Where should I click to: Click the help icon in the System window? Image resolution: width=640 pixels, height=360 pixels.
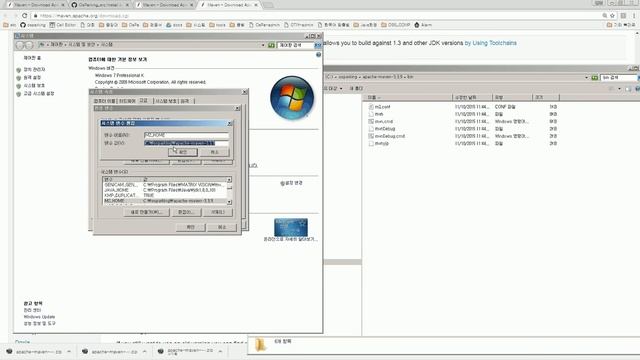[318, 55]
